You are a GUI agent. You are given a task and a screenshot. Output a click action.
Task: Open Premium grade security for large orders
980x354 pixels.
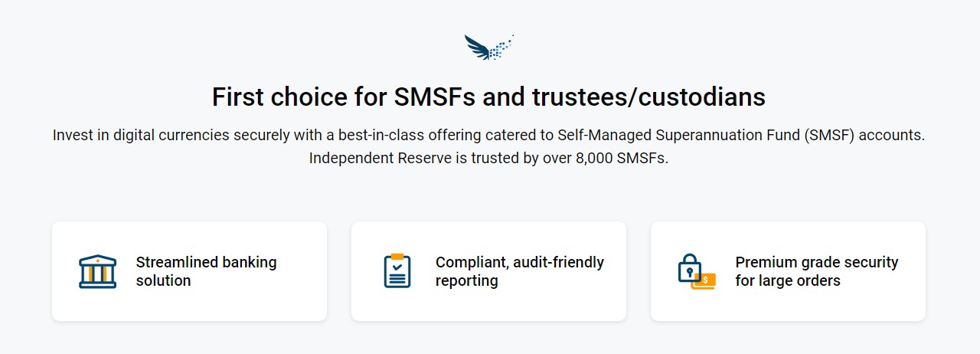pyautogui.click(x=817, y=271)
